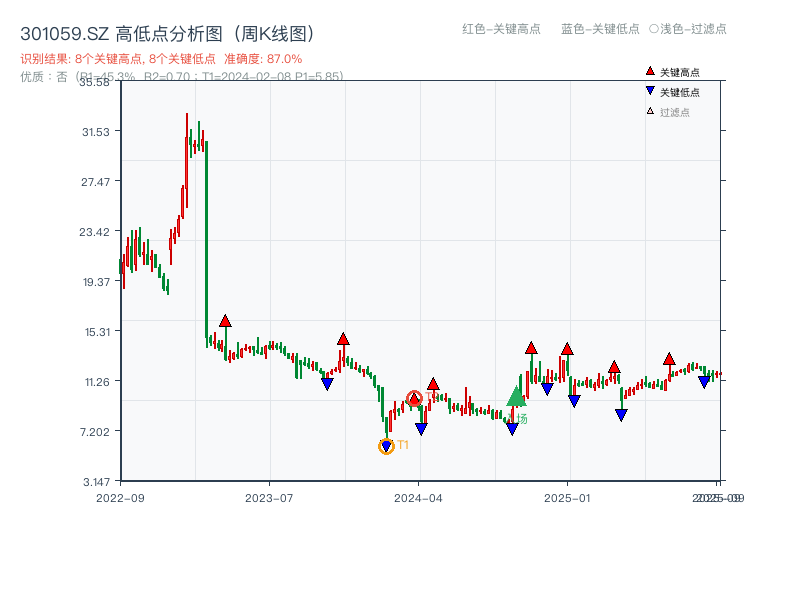The image size is (800, 600).
Task: Click the 35.58 value on the y-axis
Action: (x=95, y=84)
